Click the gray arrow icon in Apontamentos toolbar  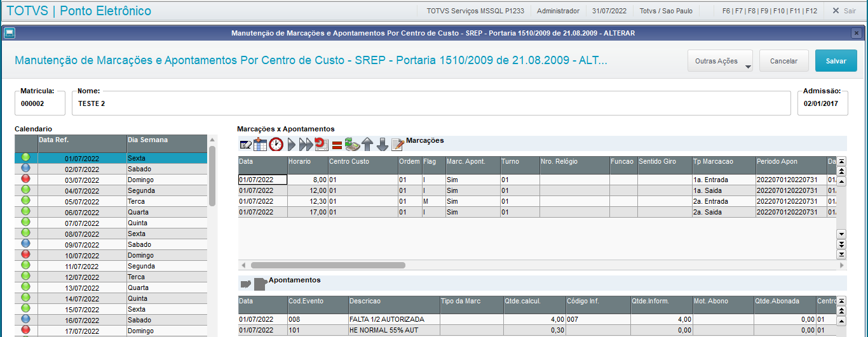245,284
